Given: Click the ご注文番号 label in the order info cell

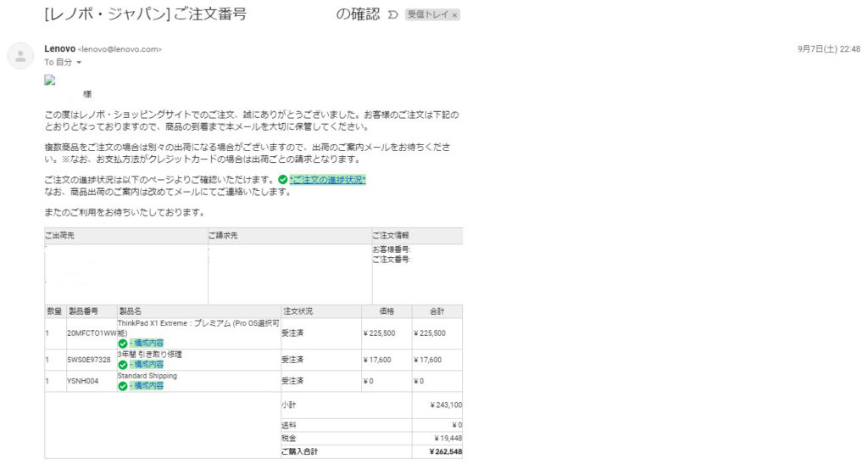Looking at the screenshot, I should point(392,260).
